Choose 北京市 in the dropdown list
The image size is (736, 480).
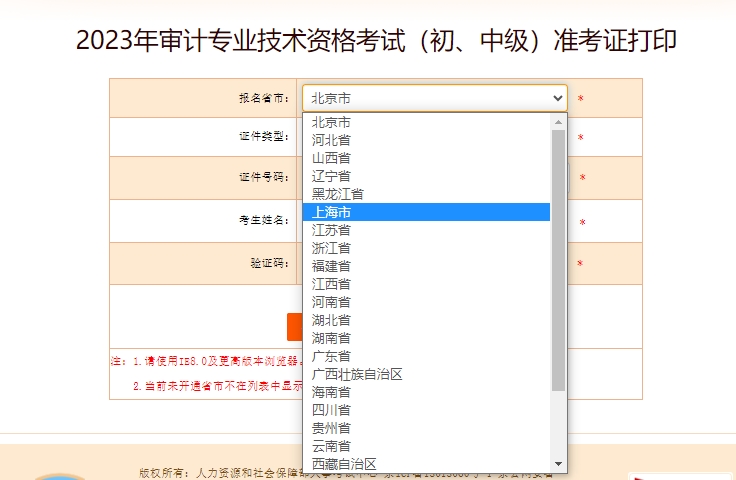point(426,122)
